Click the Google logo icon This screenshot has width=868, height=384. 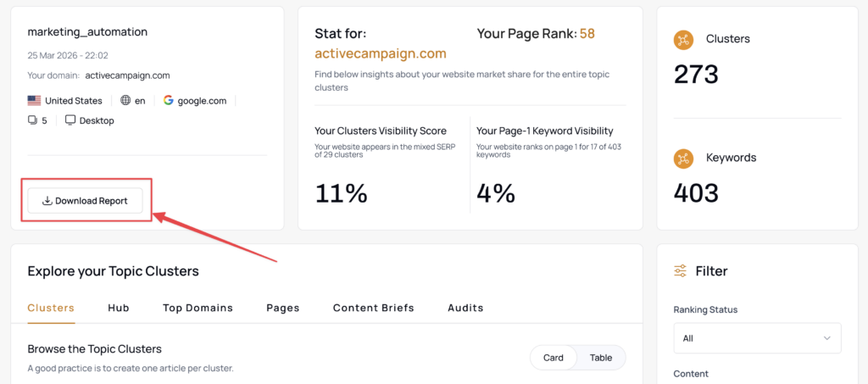pos(169,100)
